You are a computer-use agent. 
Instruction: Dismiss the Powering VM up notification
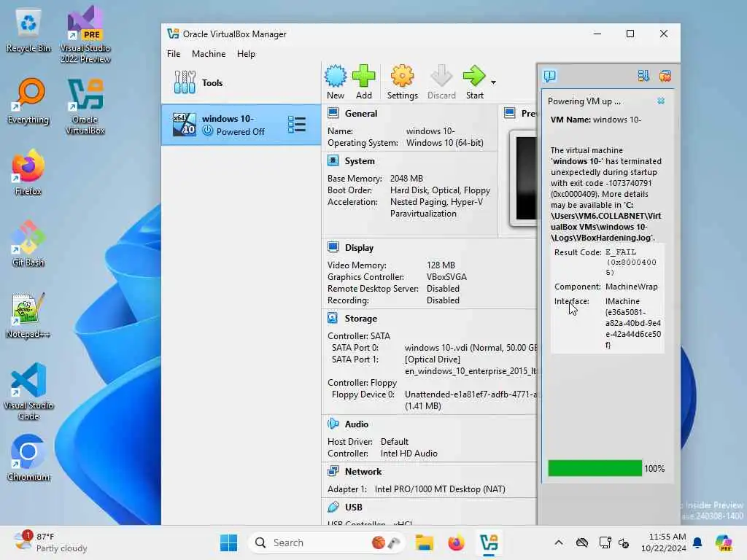661,101
